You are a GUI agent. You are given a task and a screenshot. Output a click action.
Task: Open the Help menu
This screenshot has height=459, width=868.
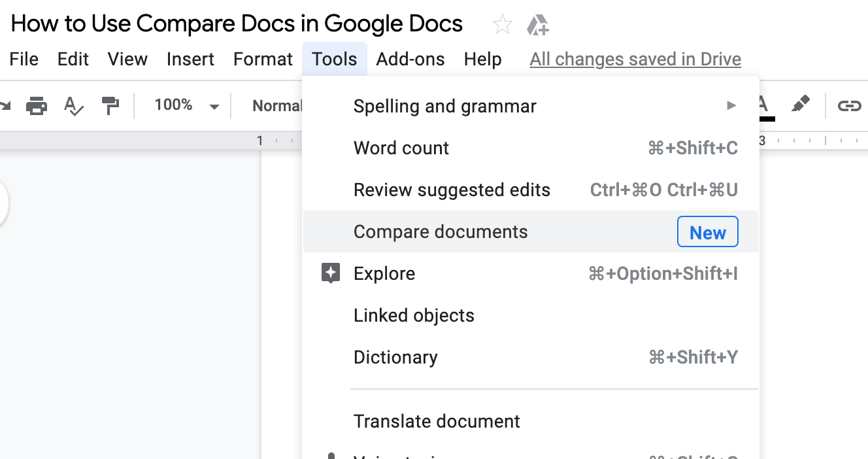click(483, 59)
